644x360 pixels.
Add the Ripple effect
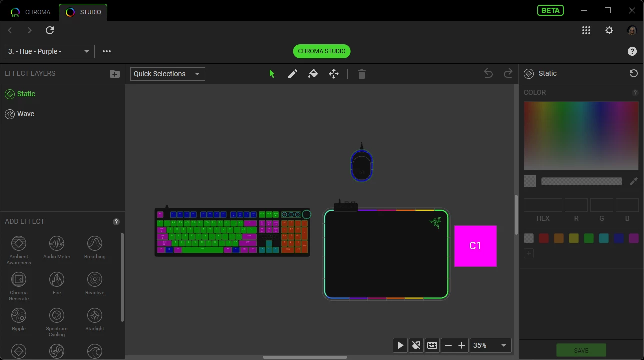pos(19,319)
